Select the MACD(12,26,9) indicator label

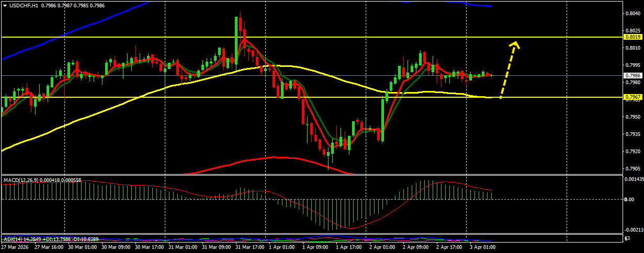21,180
